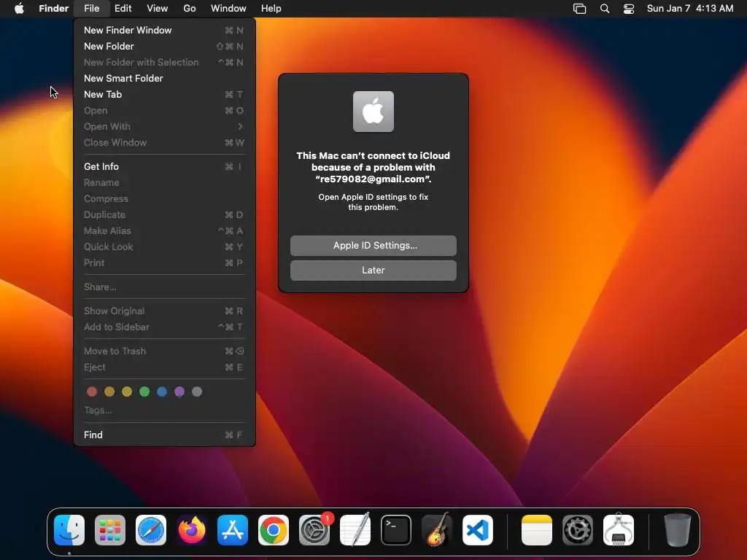
Task: Open the Apple menu icon
Action: pyautogui.click(x=19, y=8)
